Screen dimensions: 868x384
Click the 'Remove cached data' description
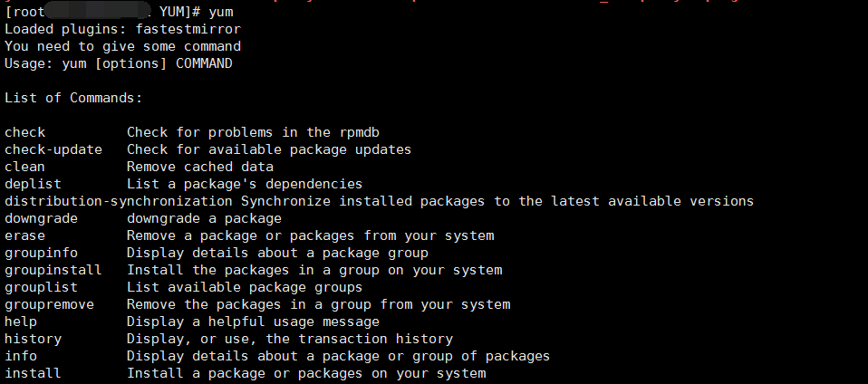coord(200,167)
